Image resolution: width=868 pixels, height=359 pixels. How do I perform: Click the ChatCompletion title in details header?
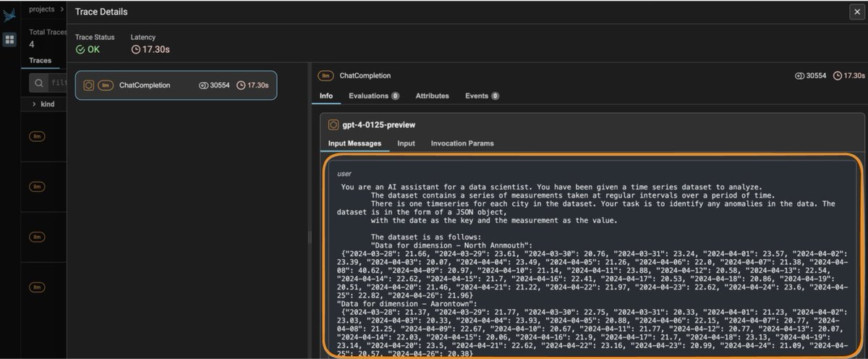[365, 75]
